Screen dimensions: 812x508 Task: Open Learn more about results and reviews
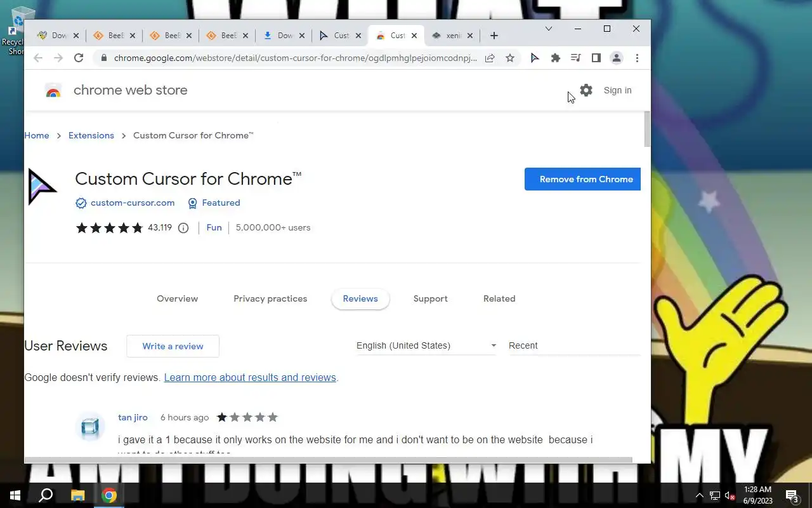[250, 378]
